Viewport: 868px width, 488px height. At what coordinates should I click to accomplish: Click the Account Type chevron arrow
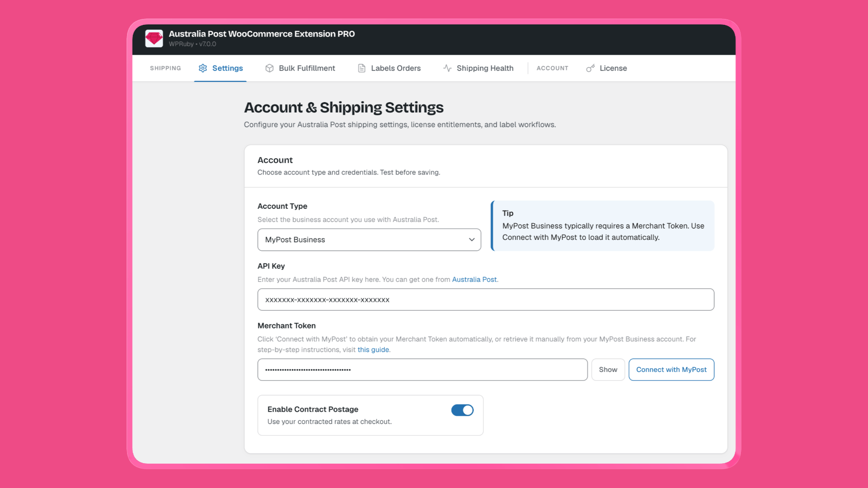pyautogui.click(x=472, y=239)
